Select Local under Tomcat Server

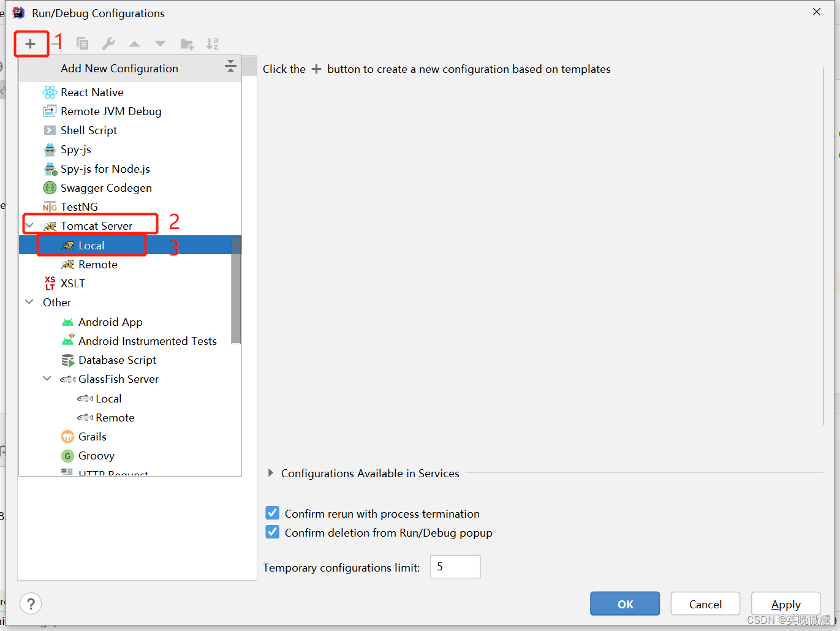click(x=130, y=245)
